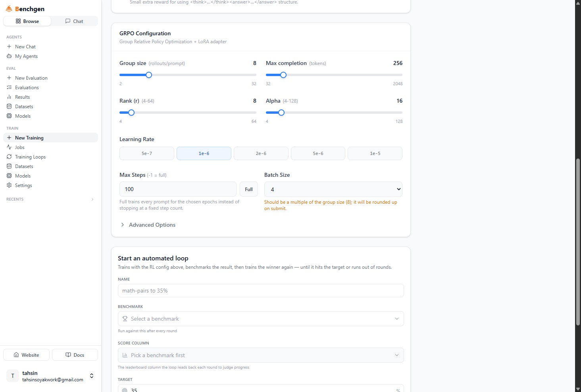Click the user avatar letter T
The width and height of the screenshot is (581, 392).
[x=13, y=376]
